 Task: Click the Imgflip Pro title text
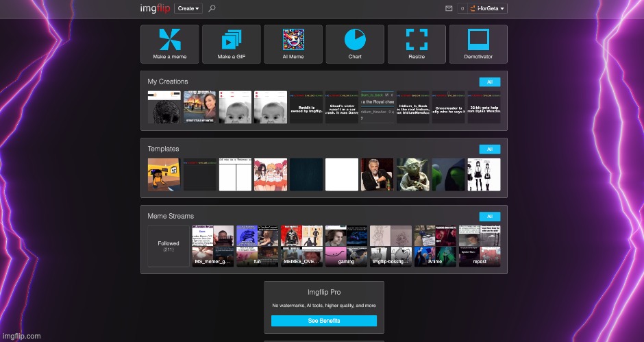point(324,292)
